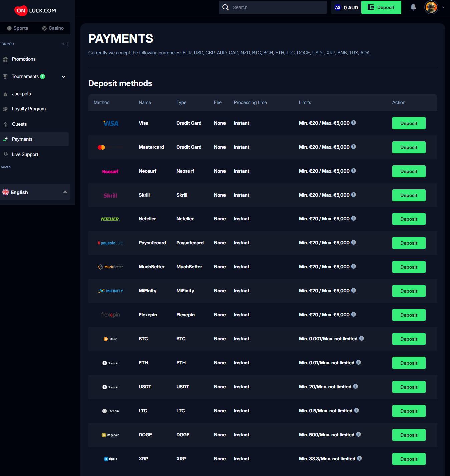The image size is (450, 476).
Task: Open Promotions from the sidebar
Action: (24, 59)
